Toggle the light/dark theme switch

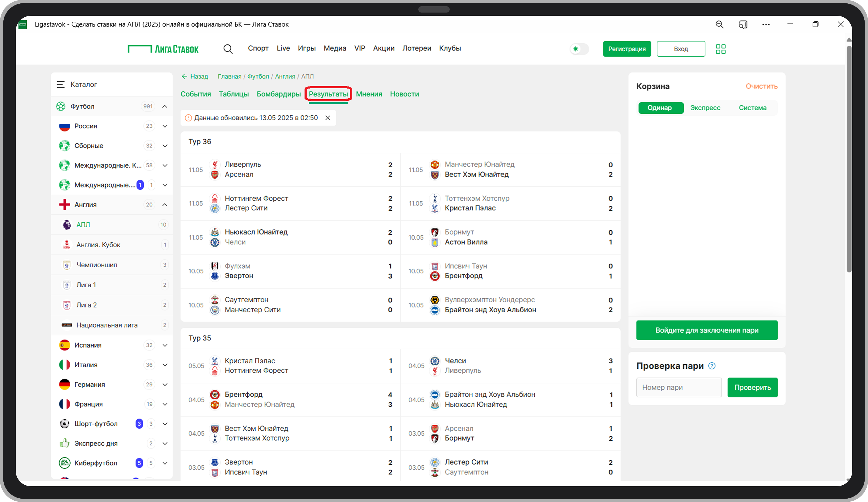(579, 49)
